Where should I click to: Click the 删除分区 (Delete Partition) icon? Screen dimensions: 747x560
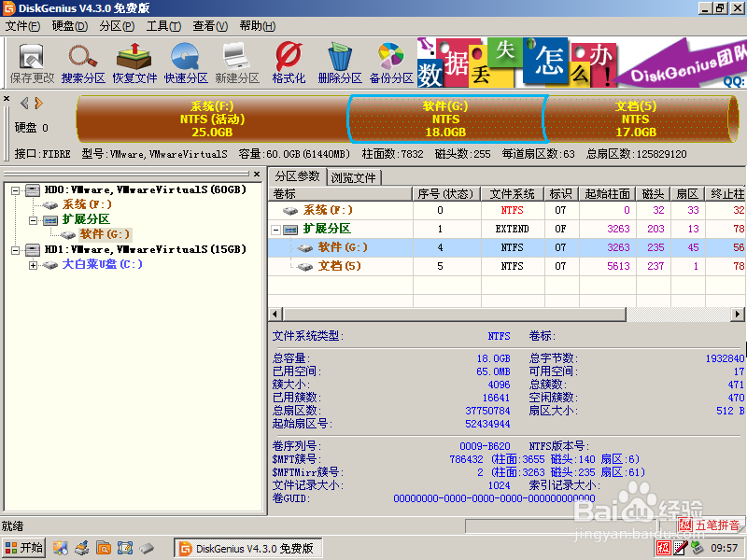(342, 65)
